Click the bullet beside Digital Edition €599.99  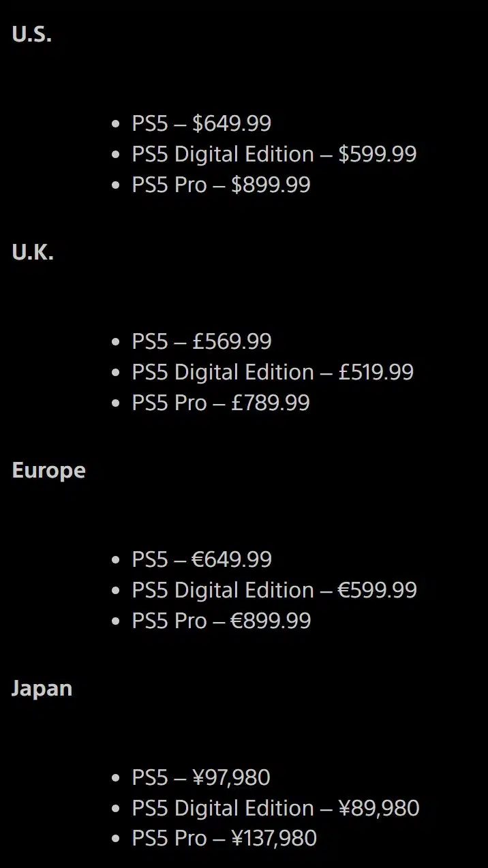[115, 591]
